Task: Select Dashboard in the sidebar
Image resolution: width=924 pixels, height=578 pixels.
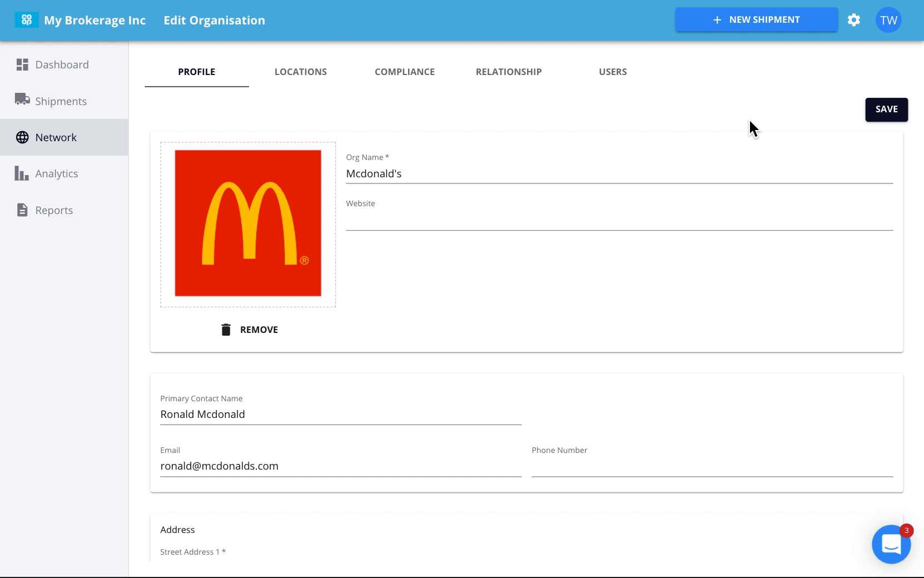Action: click(64, 64)
